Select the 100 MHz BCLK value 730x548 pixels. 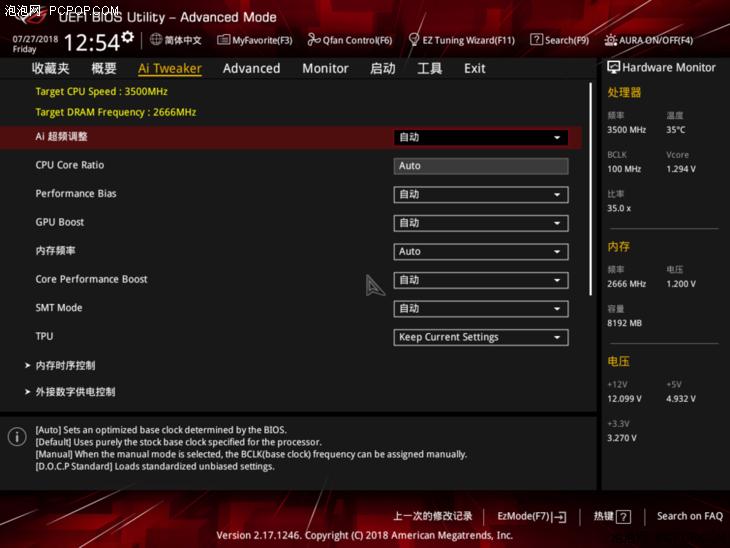click(x=624, y=169)
